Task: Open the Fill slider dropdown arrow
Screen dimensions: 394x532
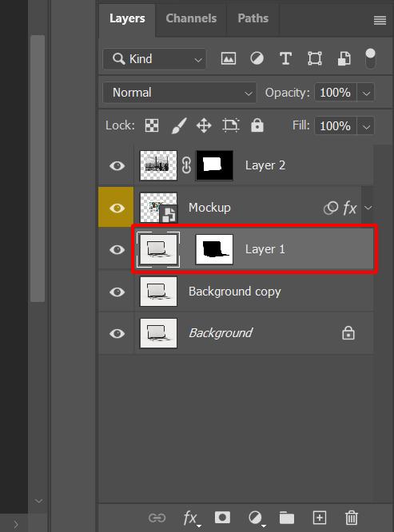Action: coord(366,126)
